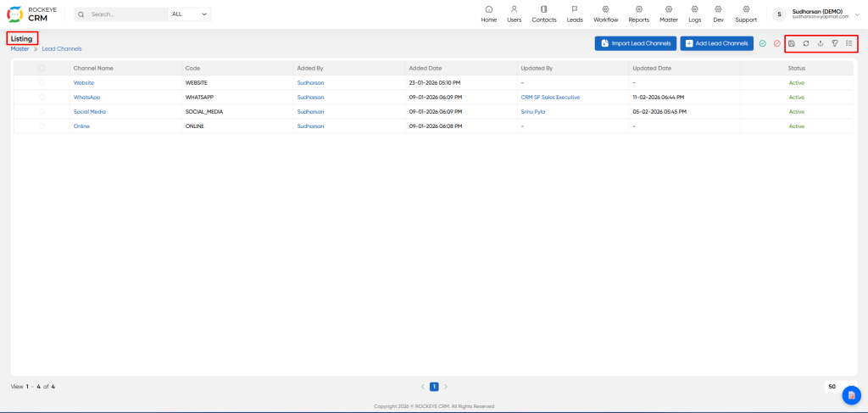Select the Online row checkbox
The height and width of the screenshot is (413, 868).
[x=42, y=126]
